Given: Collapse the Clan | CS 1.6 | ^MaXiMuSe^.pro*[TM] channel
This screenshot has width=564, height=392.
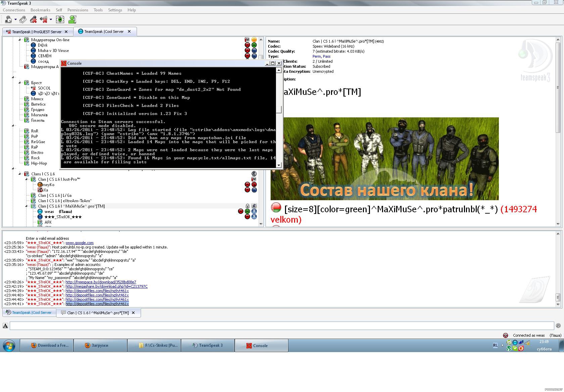Looking at the screenshot, I should [x=27, y=206].
